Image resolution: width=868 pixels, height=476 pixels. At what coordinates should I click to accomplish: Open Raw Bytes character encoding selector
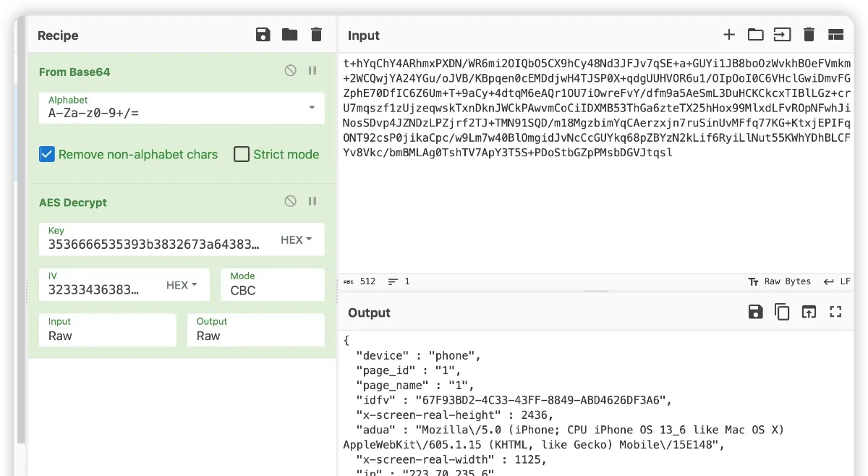780,281
